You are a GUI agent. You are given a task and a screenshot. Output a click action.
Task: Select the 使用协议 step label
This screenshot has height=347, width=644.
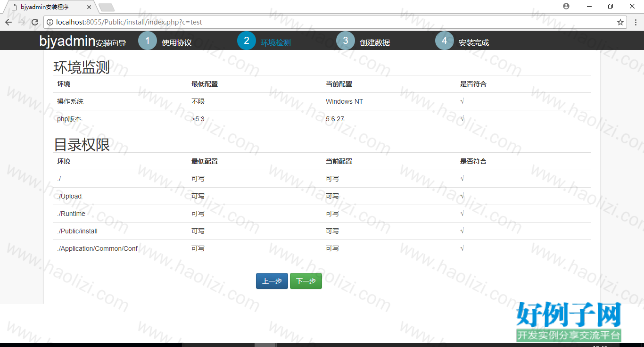pyautogui.click(x=177, y=42)
